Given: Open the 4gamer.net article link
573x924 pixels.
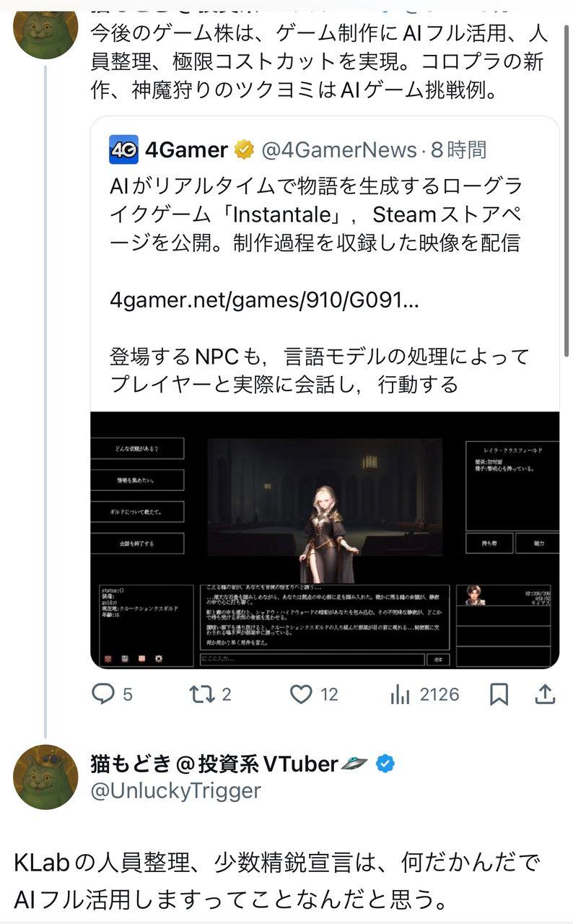Looking at the screenshot, I should (x=264, y=300).
